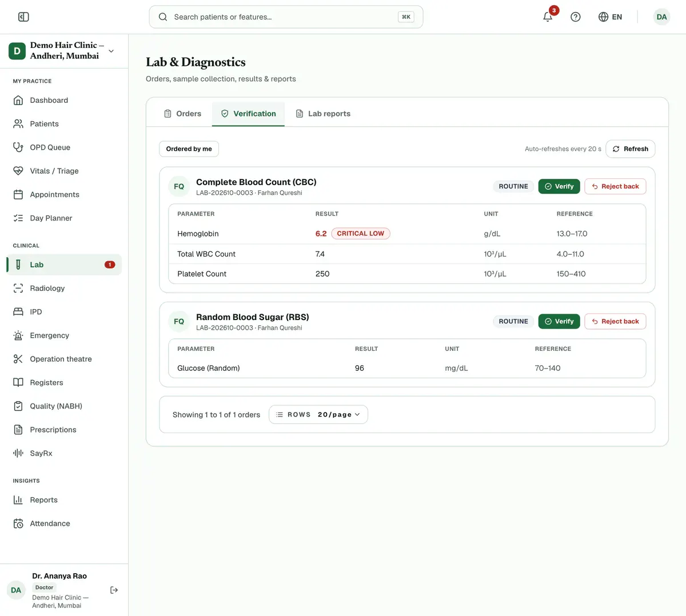Open the help question-mark icon
The width and height of the screenshot is (686, 616).
(576, 17)
